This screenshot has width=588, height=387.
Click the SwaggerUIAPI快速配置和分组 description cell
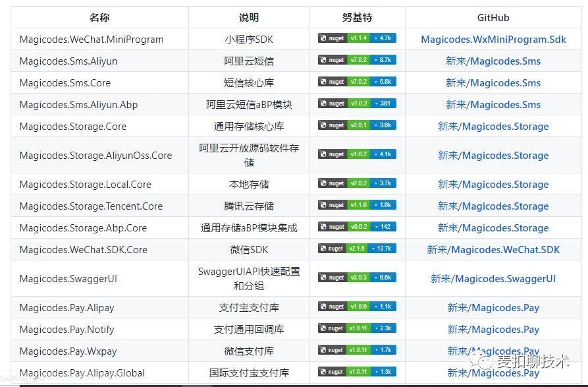tap(249, 278)
